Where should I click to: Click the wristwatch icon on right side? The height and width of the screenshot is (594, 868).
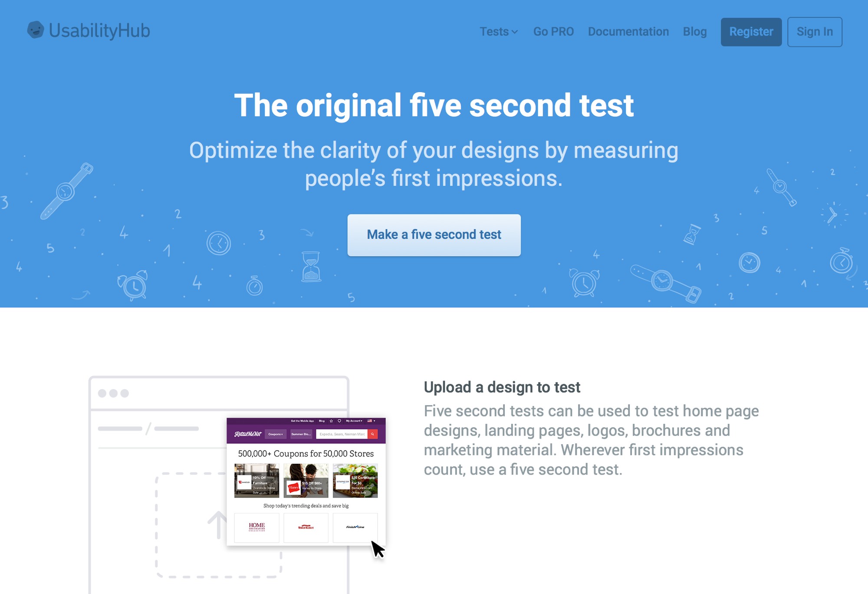pyautogui.click(x=779, y=185)
